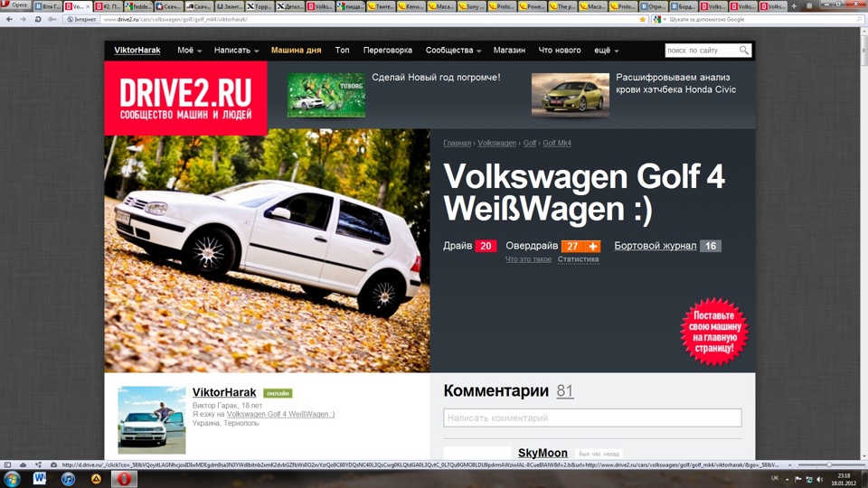Go back with the browser back arrow

point(9,19)
